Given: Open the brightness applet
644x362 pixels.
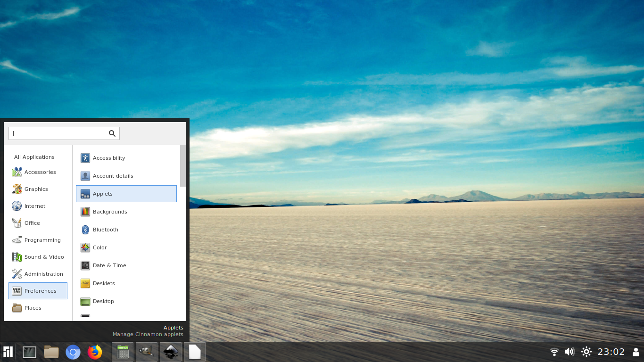Looking at the screenshot, I should [586, 352].
